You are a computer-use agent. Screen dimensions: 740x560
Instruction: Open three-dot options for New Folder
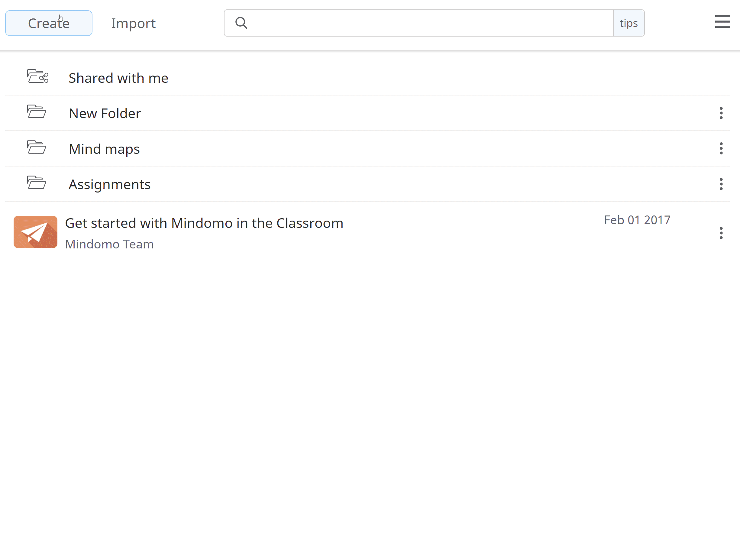tap(721, 113)
